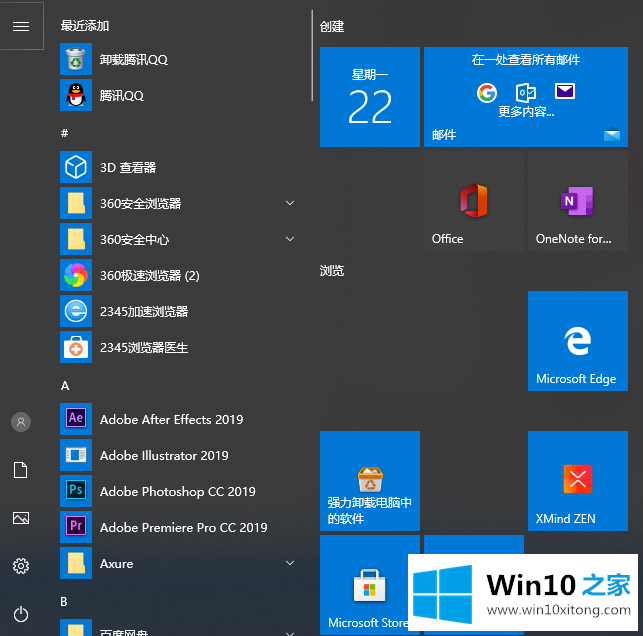The height and width of the screenshot is (636, 643).
Task: Expand the Axure folder chevron
Action: tap(290, 563)
